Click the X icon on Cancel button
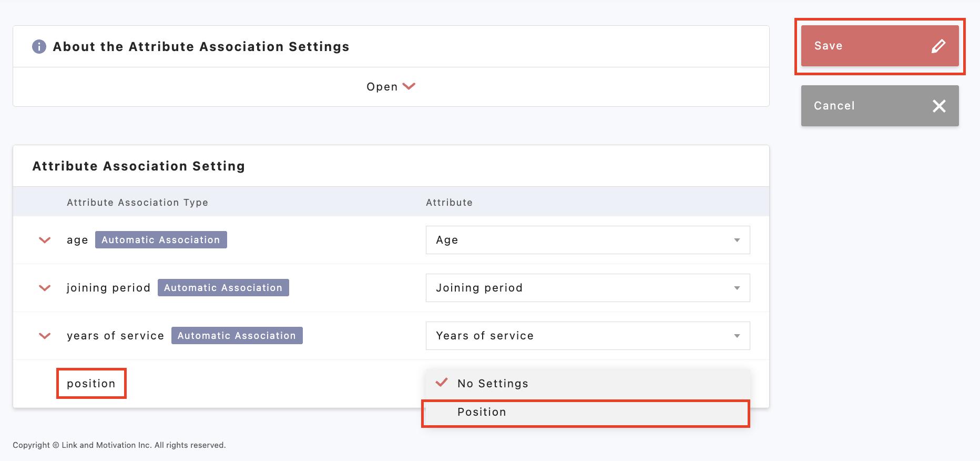The width and height of the screenshot is (980, 461). (x=939, y=106)
